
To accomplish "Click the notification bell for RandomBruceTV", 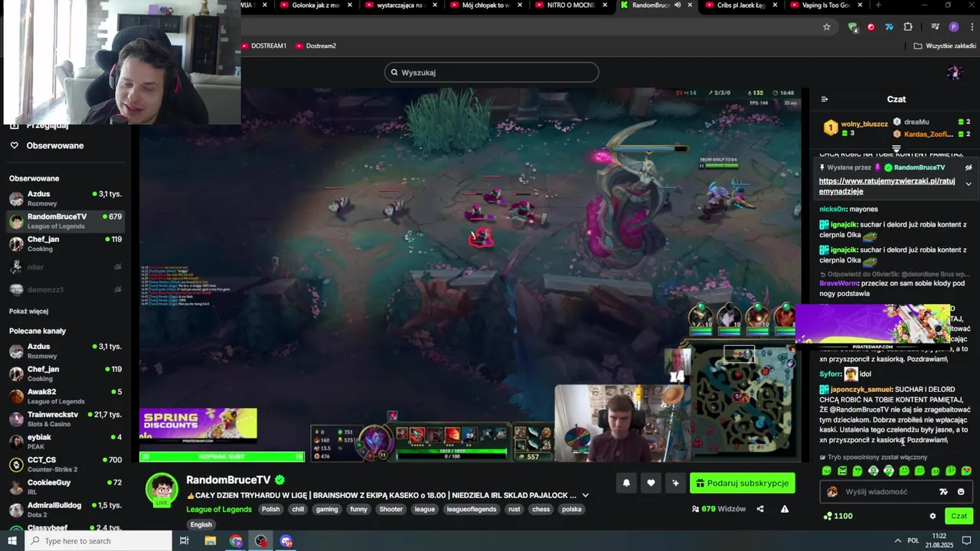I will point(626,484).
